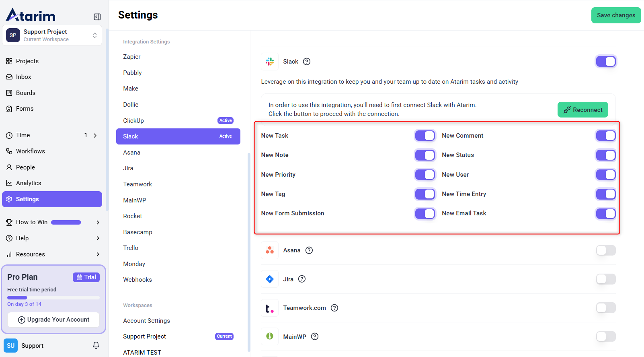
Task: Click the Slack help question mark icon
Action: [x=307, y=62]
